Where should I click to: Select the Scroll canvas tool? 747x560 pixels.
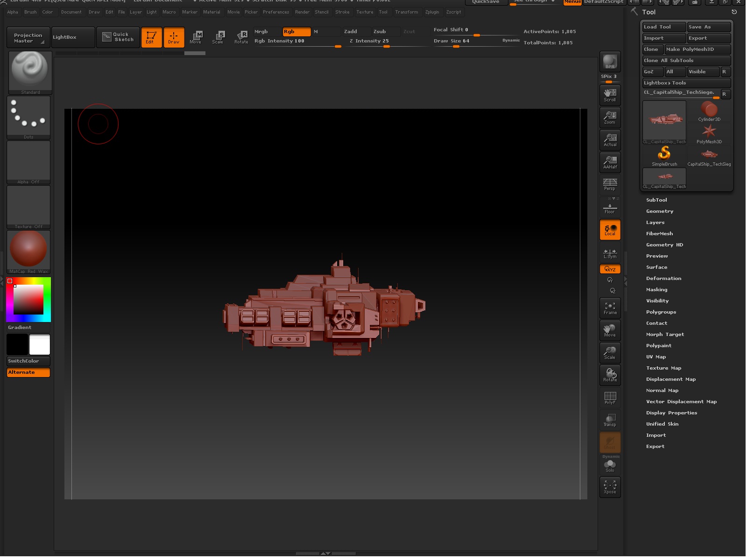[x=610, y=95]
